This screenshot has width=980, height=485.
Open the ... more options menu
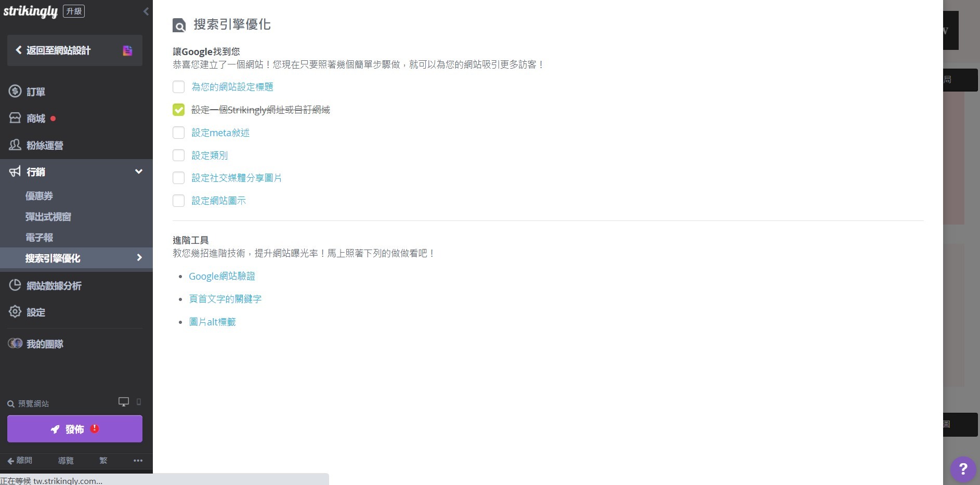(137, 461)
